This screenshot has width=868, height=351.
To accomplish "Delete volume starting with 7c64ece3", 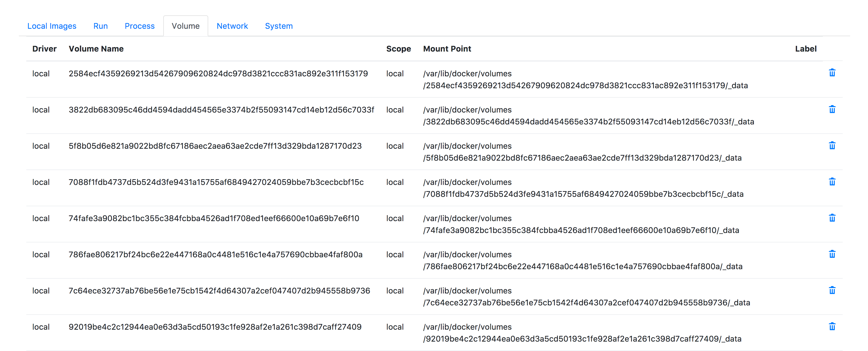I will tap(832, 290).
